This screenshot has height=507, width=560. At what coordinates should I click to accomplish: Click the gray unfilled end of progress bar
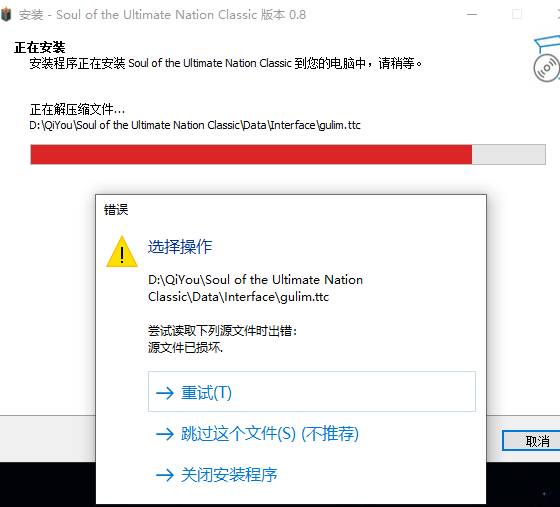click(509, 155)
